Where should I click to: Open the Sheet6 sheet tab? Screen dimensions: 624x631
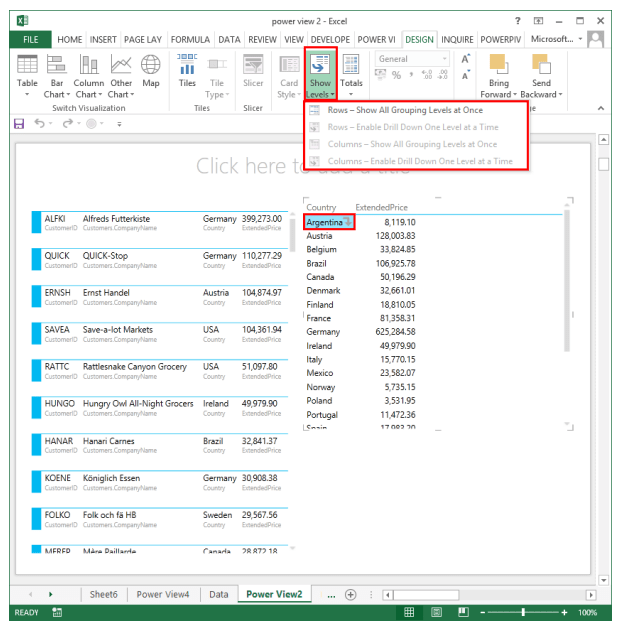103,594
